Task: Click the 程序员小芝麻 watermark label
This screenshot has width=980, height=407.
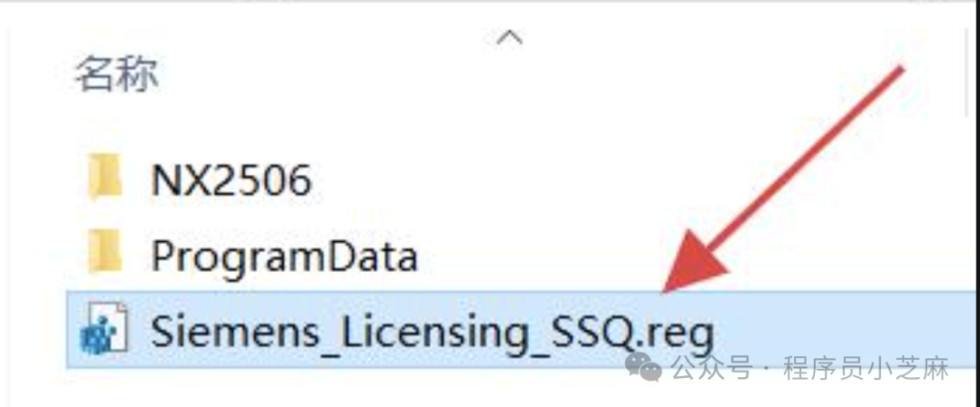Action: click(x=867, y=368)
